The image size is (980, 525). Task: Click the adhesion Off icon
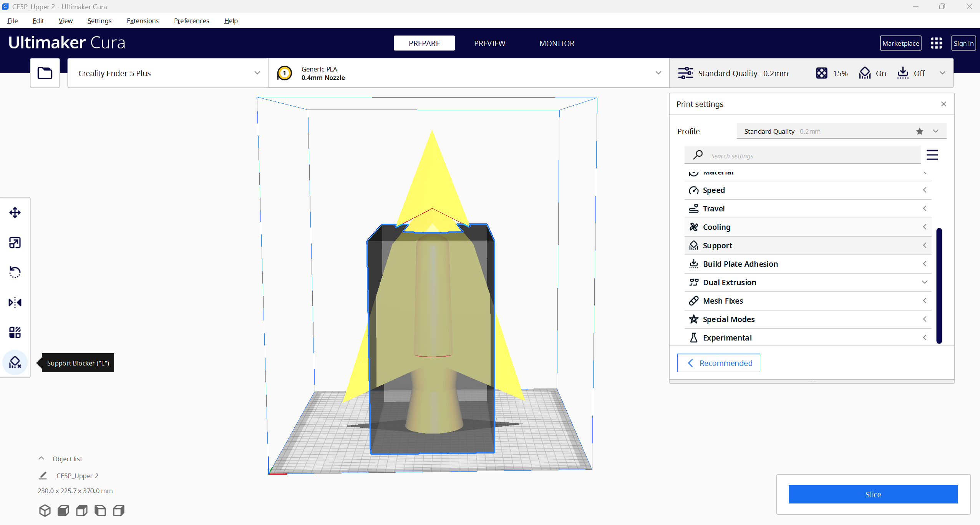coord(903,73)
